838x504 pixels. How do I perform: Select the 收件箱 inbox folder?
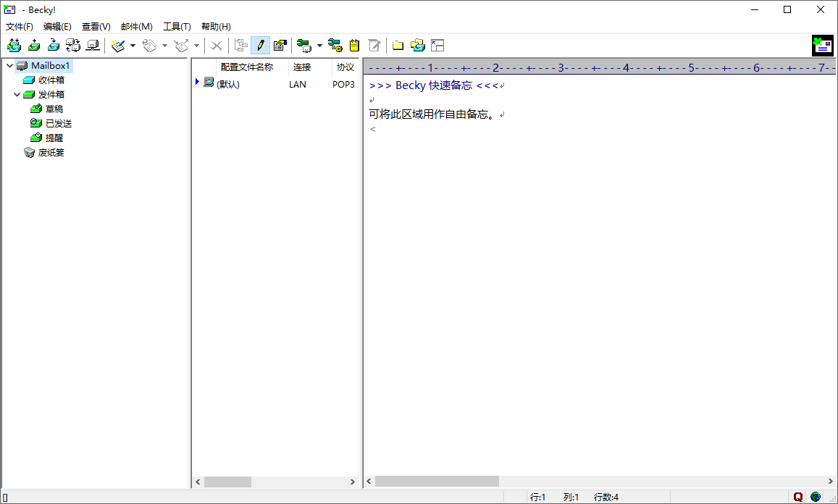(x=51, y=80)
